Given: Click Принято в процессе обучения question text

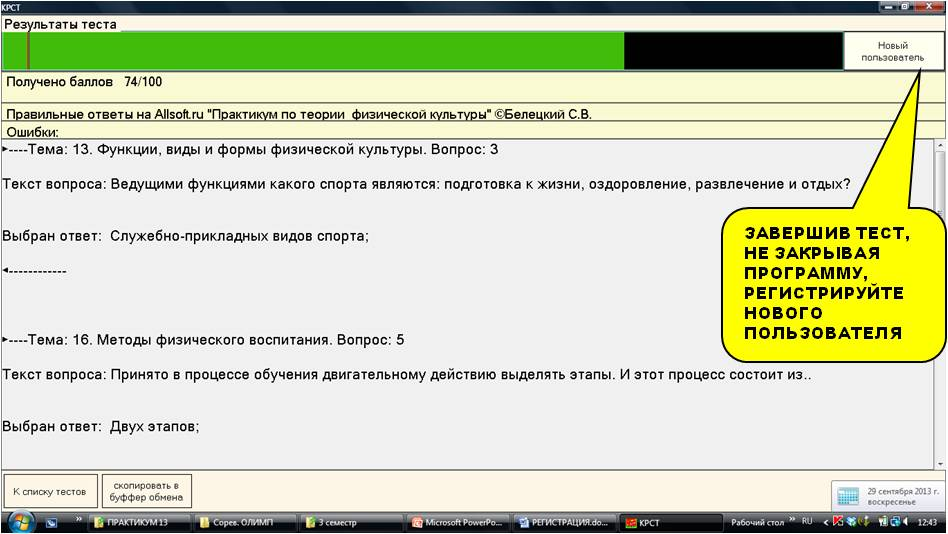Looking at the screenshot, I should pyautogui.click(x=407, y=374).
